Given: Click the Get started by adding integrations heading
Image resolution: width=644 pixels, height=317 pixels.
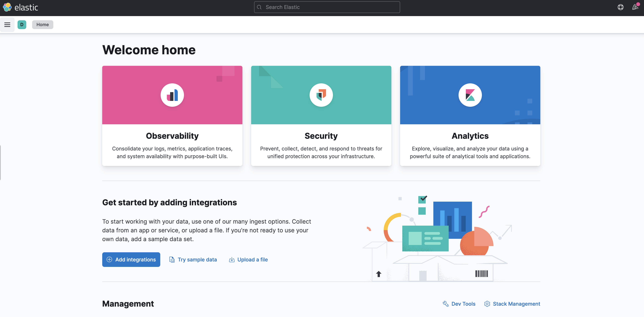Looking at the screenshot, I should click(170, 203).
